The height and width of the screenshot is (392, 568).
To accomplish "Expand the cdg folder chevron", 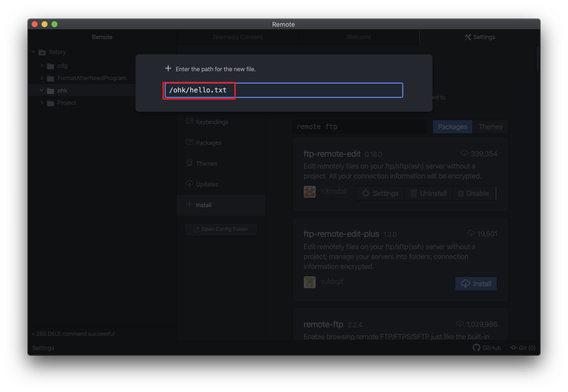I will [42, 65].
